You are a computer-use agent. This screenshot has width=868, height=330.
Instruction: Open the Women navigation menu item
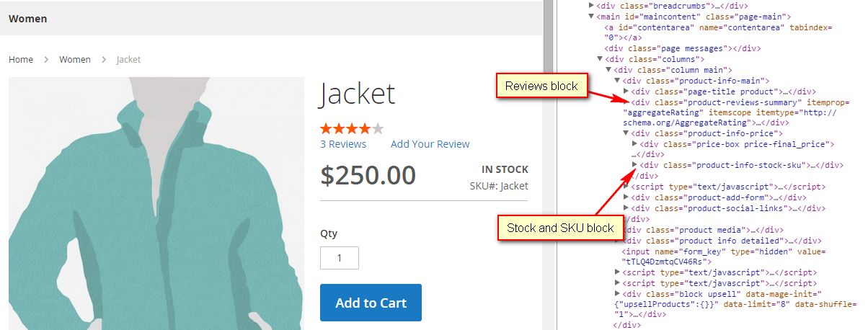[28, 19]
